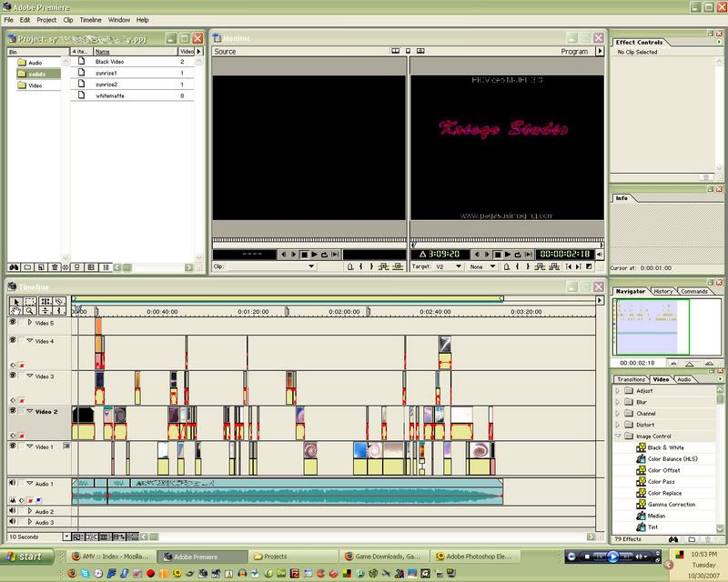Toggle the eye icon for Video 3 track
The image size is (728, 582).
[13, 375]
